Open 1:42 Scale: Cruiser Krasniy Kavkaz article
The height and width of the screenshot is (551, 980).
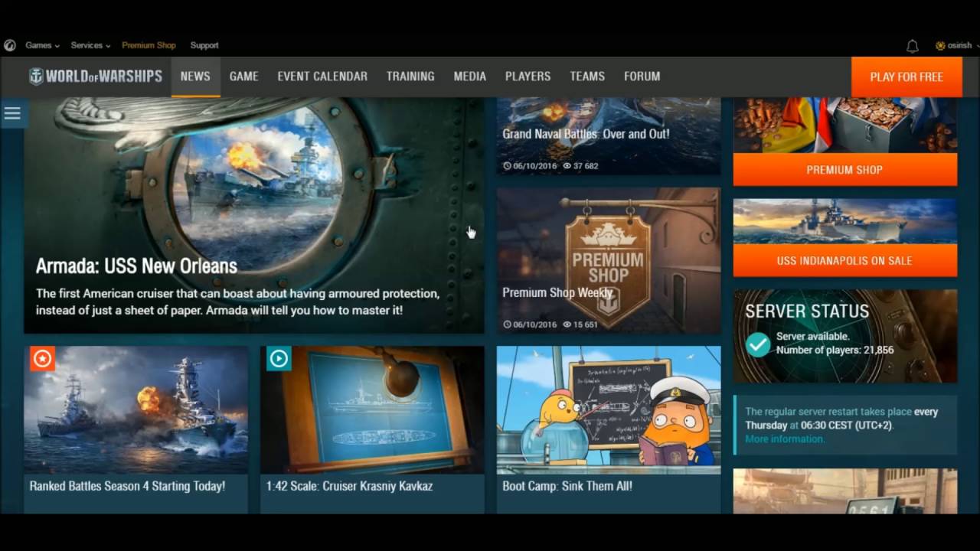[349, 486]
